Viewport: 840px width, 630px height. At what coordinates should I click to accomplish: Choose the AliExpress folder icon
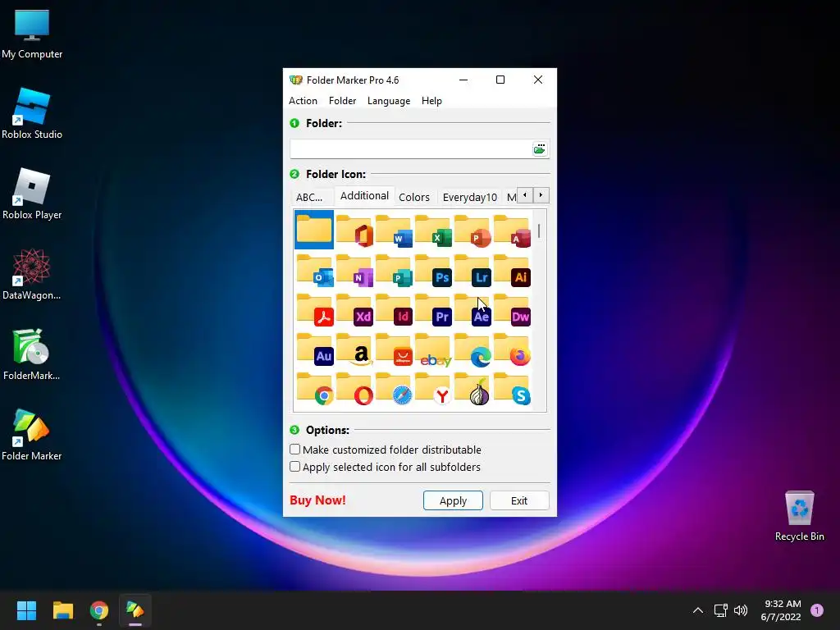coord(393,349)
